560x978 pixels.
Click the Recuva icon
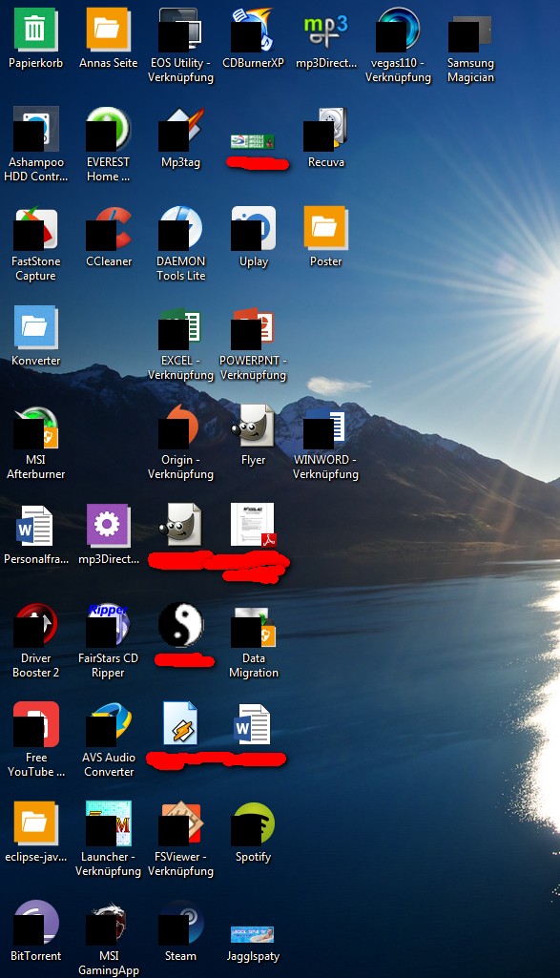pyautogui.click(x=325, y=129)
